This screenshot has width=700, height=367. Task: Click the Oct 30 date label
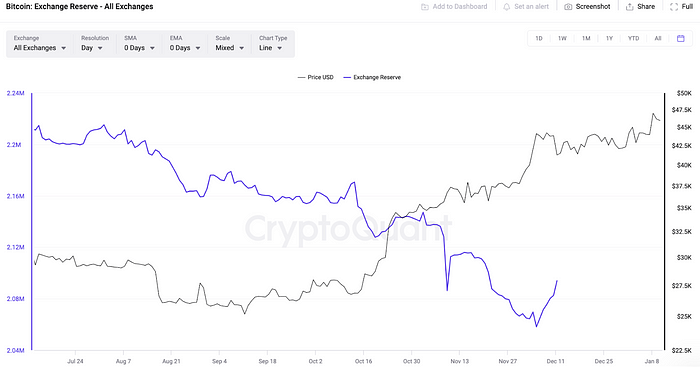pyautogui.click(x=412, y=361)
